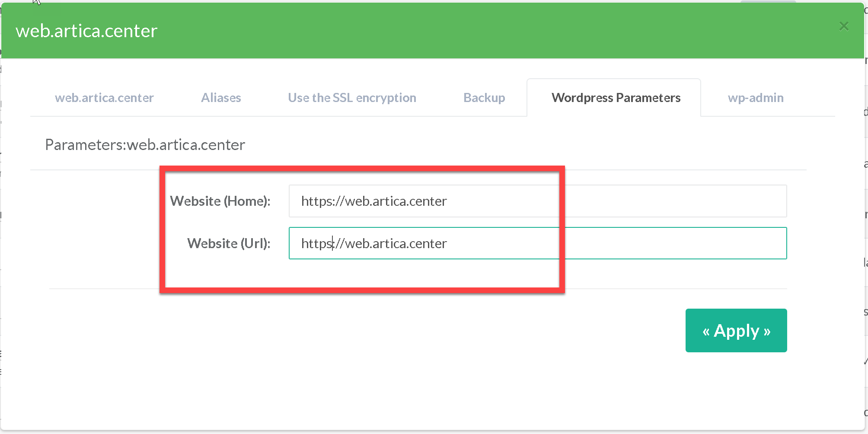Click the https text in Website (Home) field

pyautogui.click(x=316, y=201)
